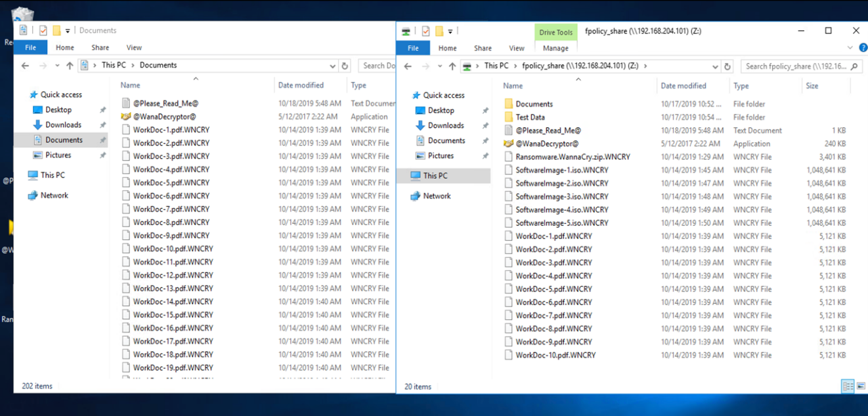
Task: Open Customize Quick Access Toolbar dropdown in fpolicy_share
Action: [450, 31]
